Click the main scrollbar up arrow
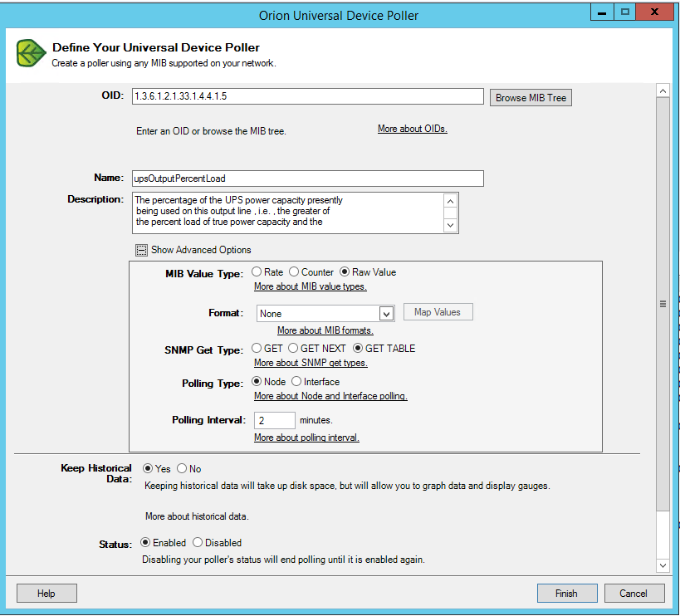 point(663,90)
